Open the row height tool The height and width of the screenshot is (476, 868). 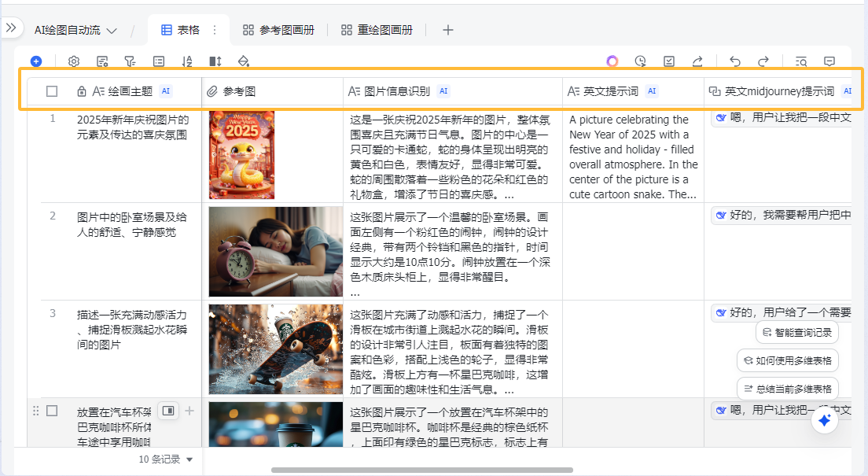tap(215, 61)
